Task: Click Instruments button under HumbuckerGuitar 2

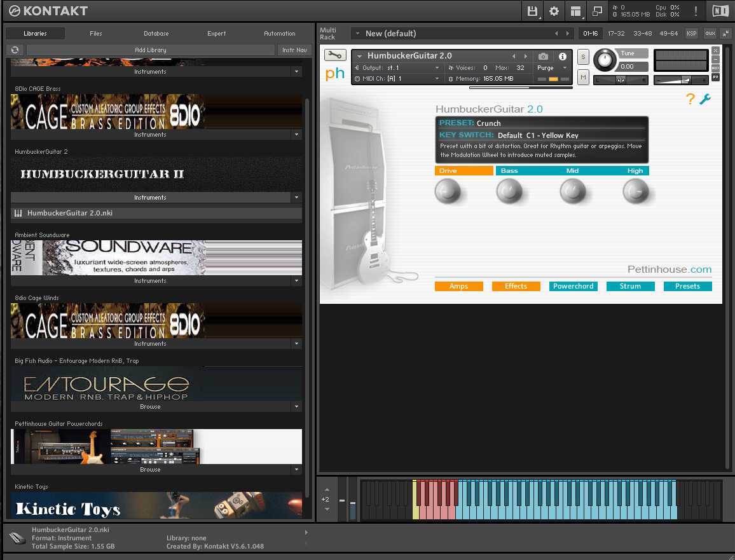Action: [151, 197]
